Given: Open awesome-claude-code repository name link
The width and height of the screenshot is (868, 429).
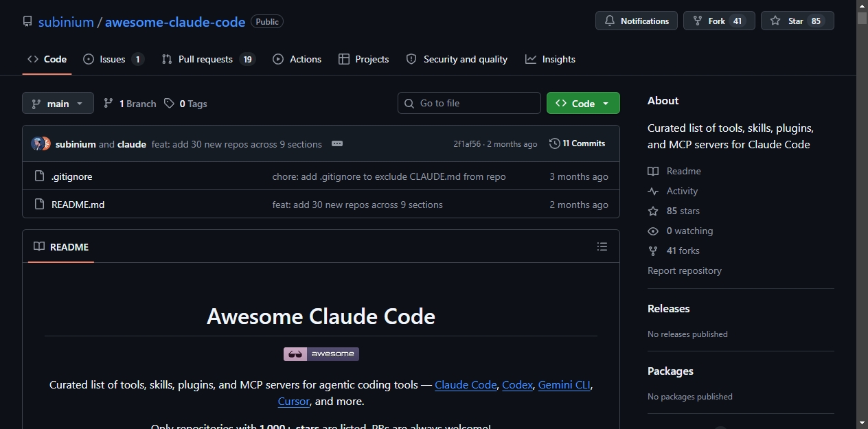Looking at the screenshot, I should coord(175,21).
